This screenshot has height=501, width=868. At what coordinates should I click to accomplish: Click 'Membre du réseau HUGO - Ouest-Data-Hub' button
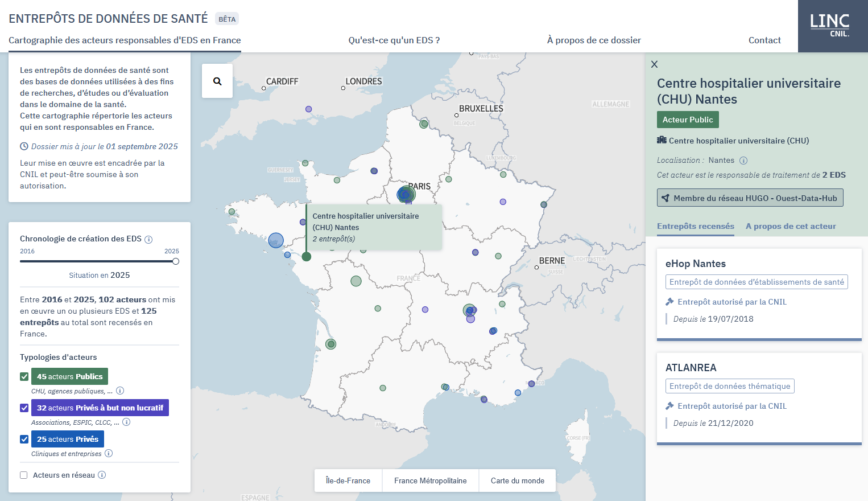(750, 198)
